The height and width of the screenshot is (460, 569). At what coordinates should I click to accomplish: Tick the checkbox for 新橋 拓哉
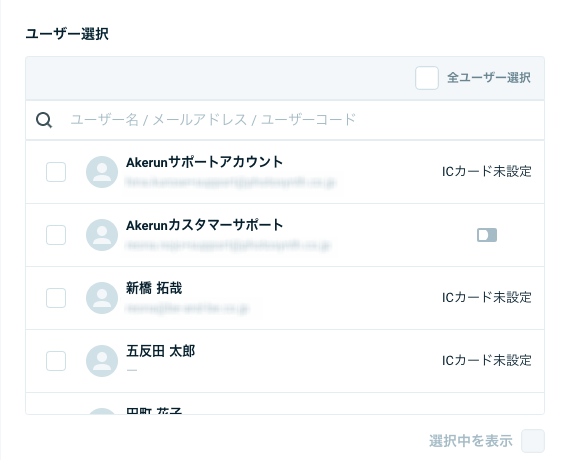56,298
